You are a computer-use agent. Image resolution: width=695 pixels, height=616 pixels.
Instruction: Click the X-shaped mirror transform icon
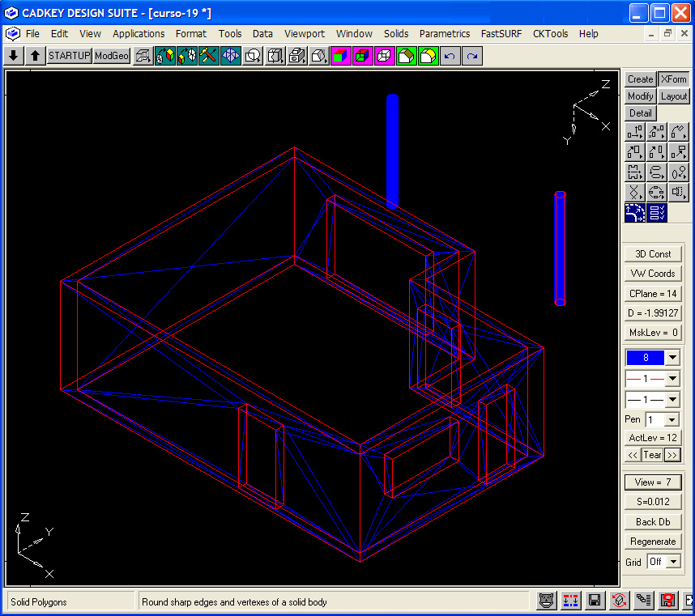click(635, 193)
